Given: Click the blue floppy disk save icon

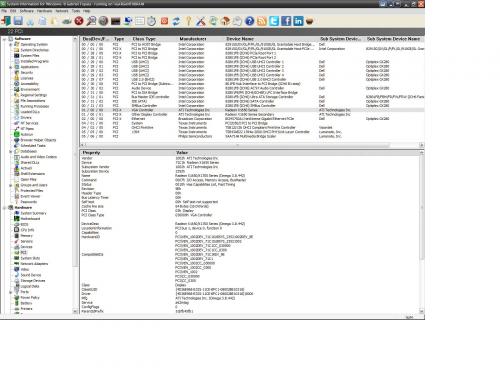Looking at the screenshot, I should point(18,21).
